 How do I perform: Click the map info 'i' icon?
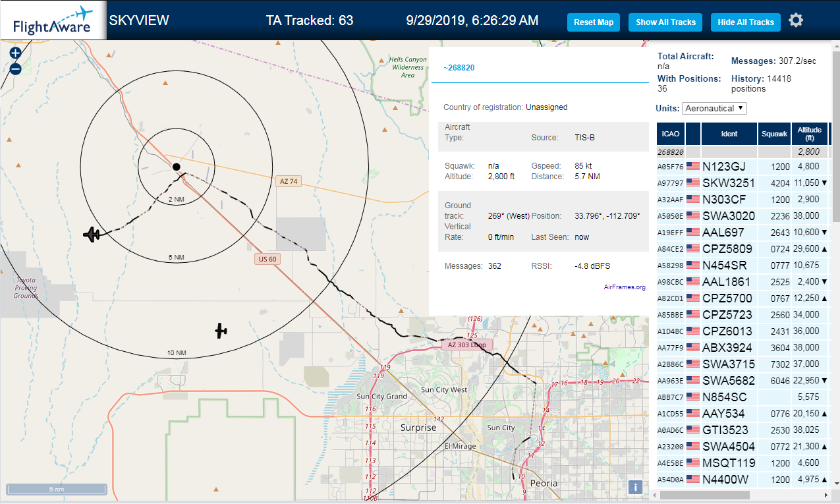pos(635,487)
